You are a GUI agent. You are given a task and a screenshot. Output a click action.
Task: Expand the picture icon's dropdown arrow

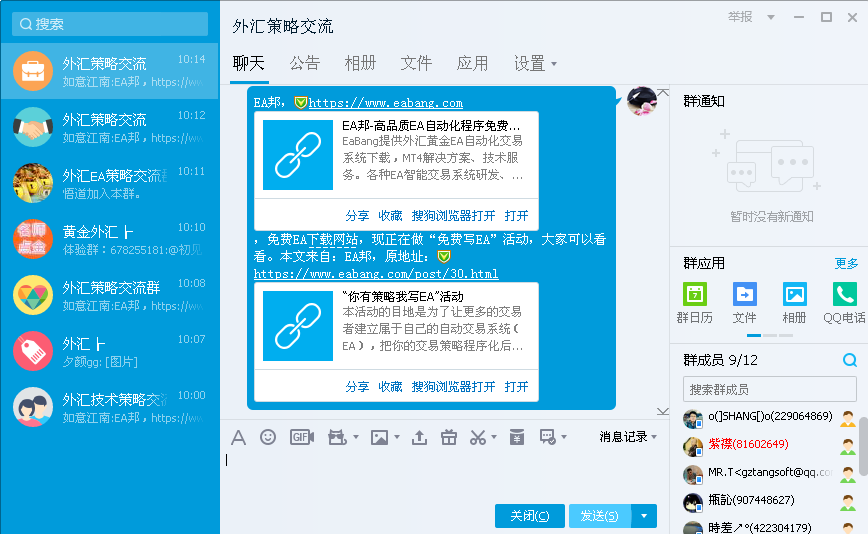pyautogui.click(x=397, y=437)
